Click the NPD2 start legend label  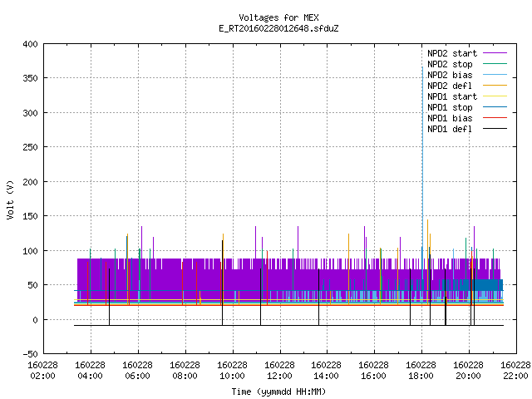click(x=452, y=53)
